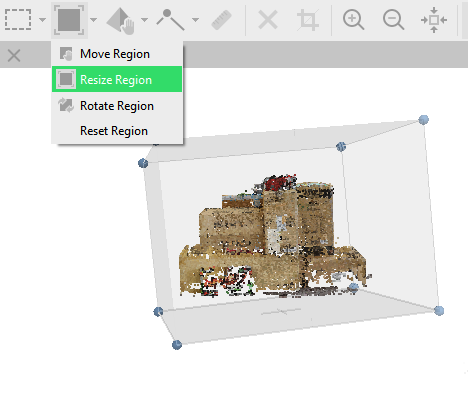Open the move object dropdown arrow
Viewport: 468px width, 404px height.
144,20
